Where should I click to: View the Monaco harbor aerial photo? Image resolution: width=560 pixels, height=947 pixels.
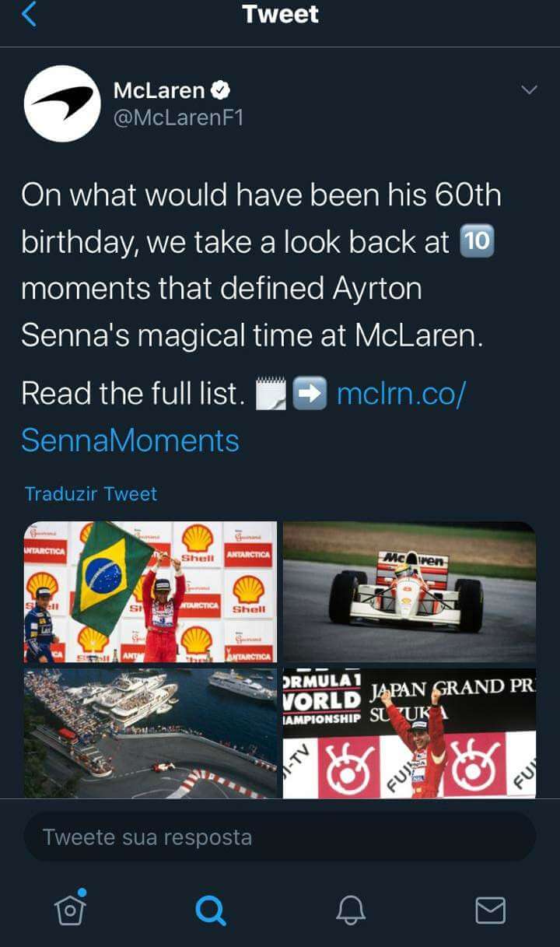[150, 733]
